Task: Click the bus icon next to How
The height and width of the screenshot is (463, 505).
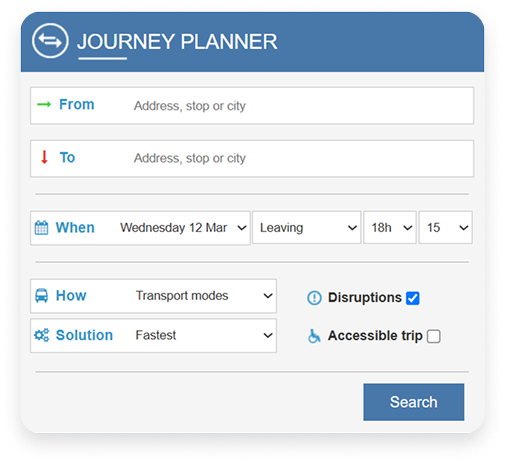Action: 41,296
